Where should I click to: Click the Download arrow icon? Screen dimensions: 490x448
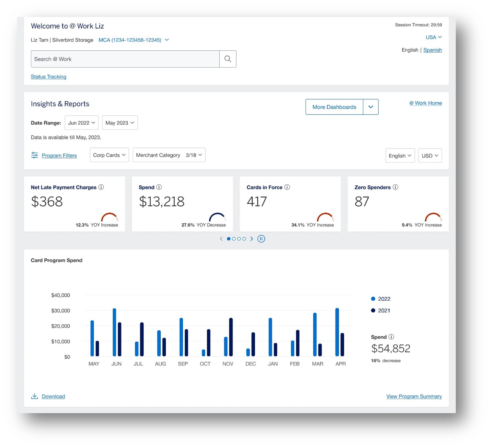click(35, 396)
